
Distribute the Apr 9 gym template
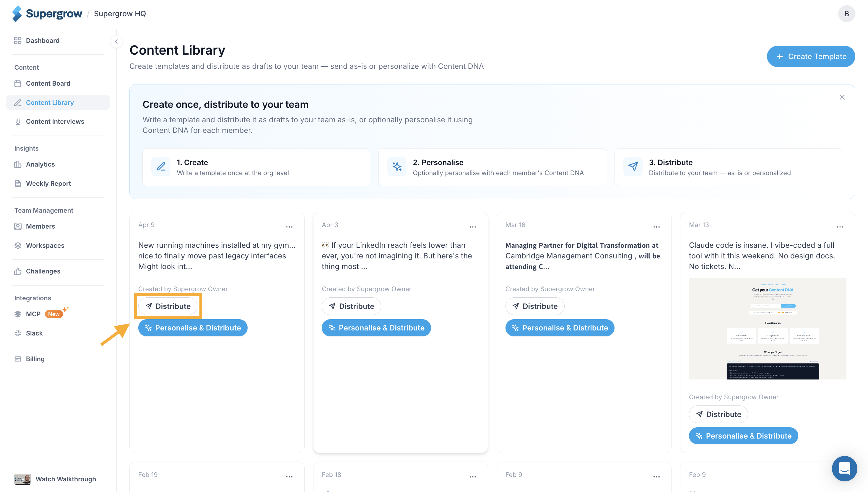(168, 306)
